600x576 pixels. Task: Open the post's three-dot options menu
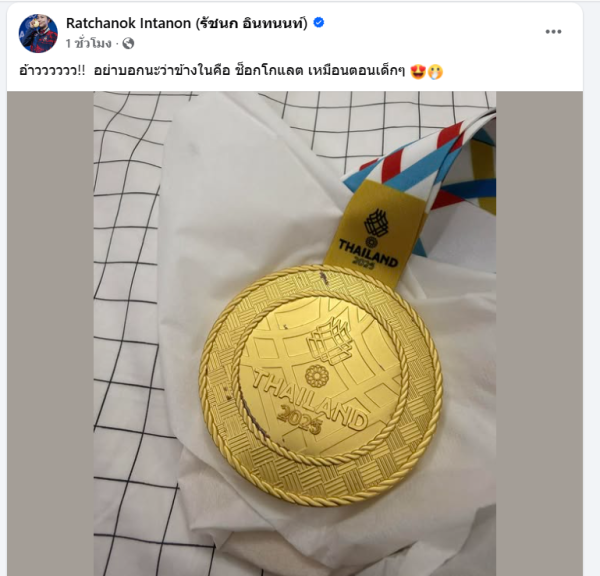click(553, 32)
